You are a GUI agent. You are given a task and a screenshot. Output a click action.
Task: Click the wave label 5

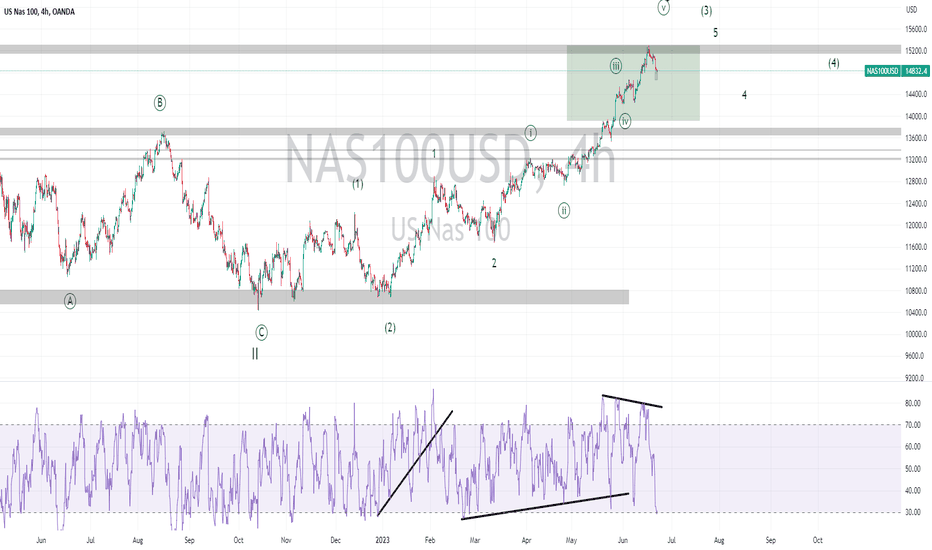coord(715,33)
